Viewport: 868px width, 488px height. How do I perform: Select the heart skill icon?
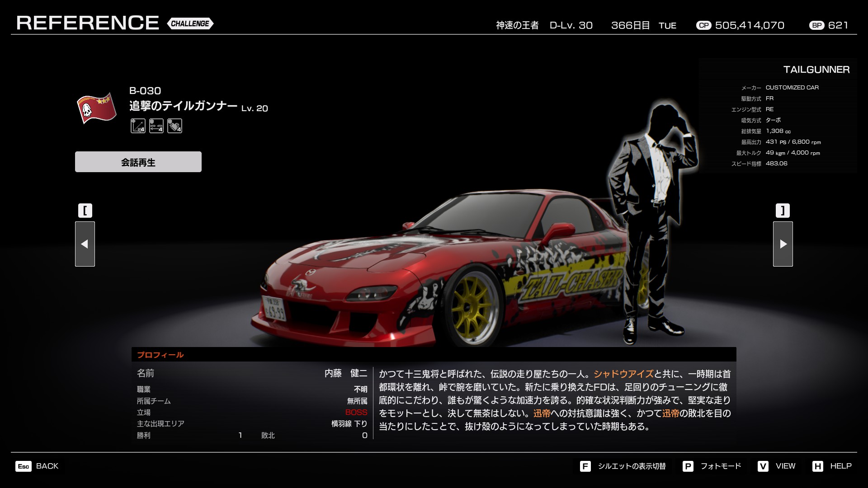[x=175, y=126]
